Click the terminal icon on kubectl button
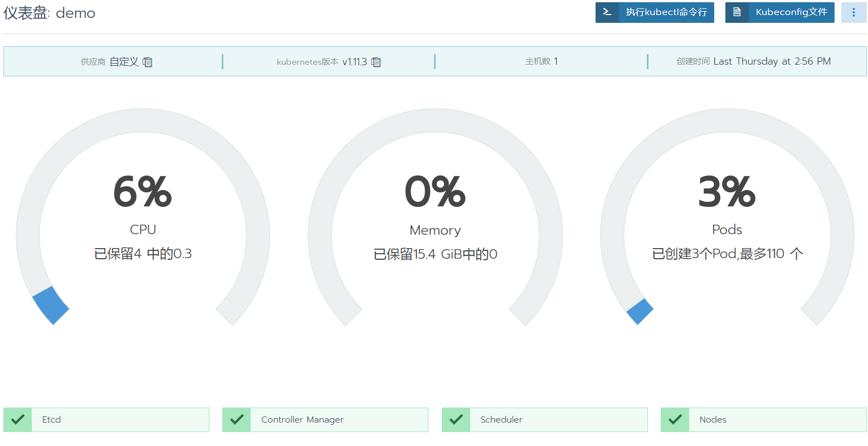Viewport: 868px width, 446px height. point(607,12)
